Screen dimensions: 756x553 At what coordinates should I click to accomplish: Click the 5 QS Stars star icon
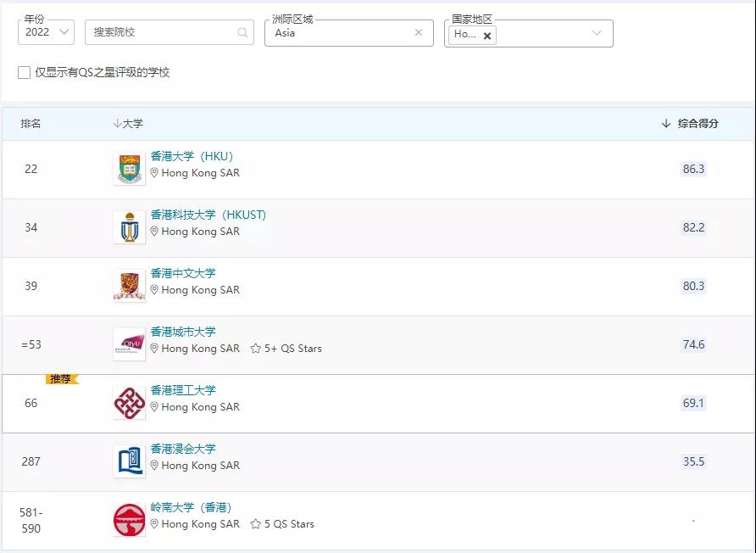click(x=256, y=524)
